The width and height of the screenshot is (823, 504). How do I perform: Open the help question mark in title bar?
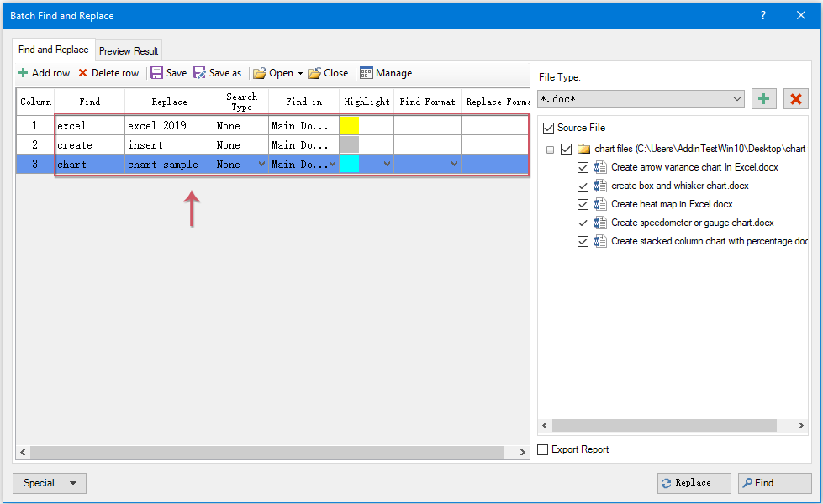tap(763, 16)
